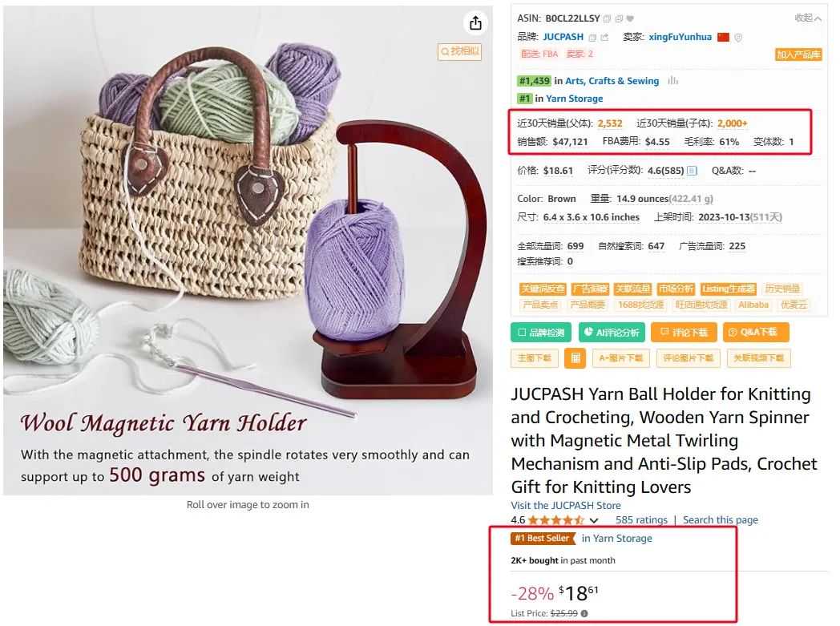Click the share icon on product image
Image resolution: width=840 pixels, height=626 pixels.
[x=476, y=23]
